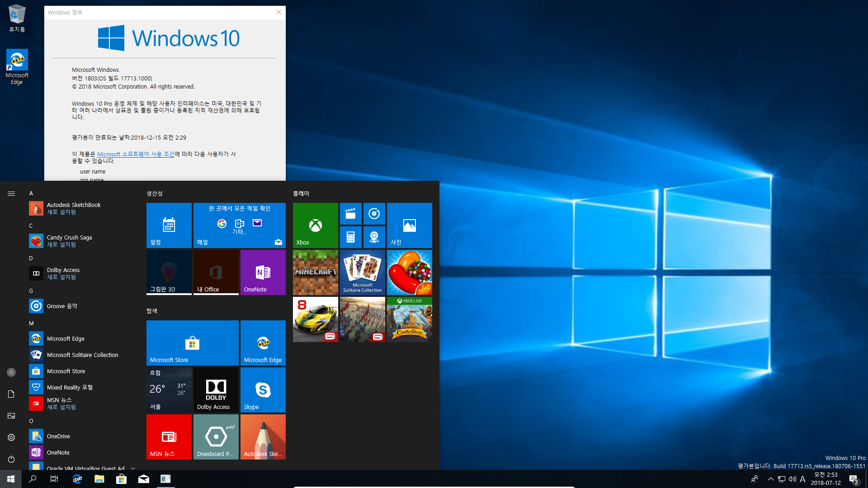Open the Camera small tile
This screenshot has height=488, width=868.
click(374, 237)
